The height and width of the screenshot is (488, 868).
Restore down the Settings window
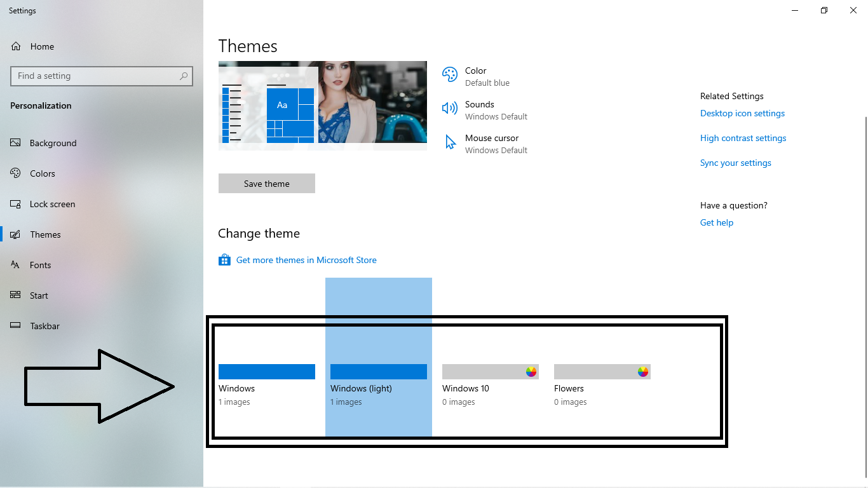click(824, 10)
